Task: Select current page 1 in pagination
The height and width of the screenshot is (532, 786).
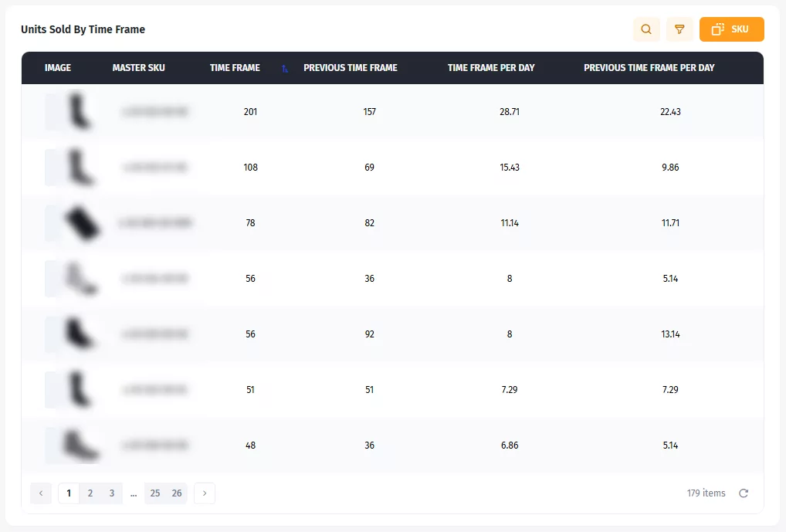Action: click(x=69, y=493)
